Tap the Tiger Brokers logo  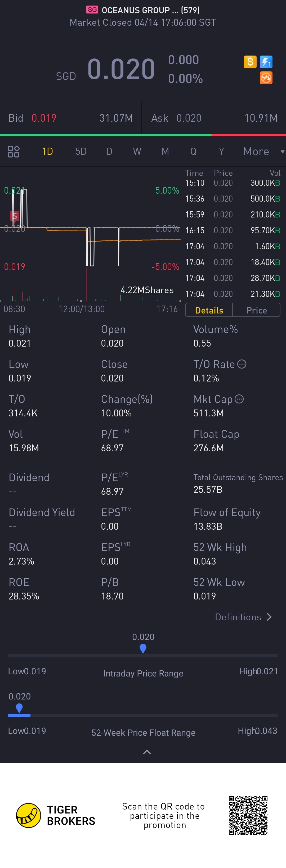tap(29, 815)
